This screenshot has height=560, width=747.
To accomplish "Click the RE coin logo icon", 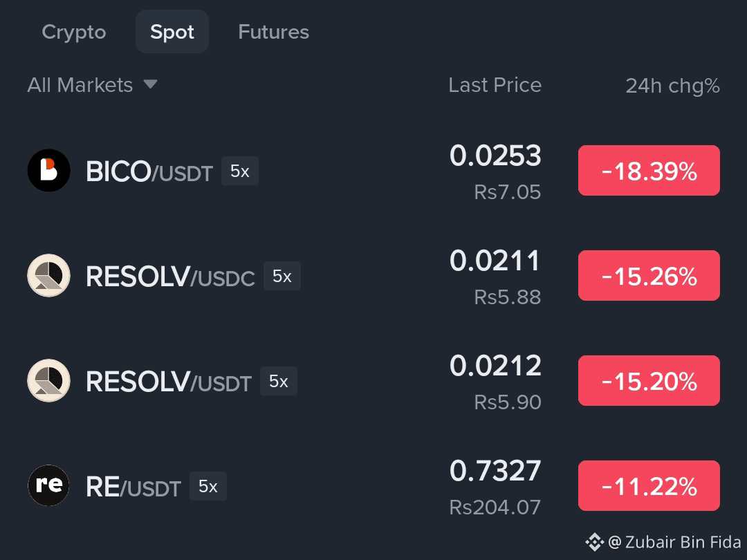I will click(x=48, y=485).
